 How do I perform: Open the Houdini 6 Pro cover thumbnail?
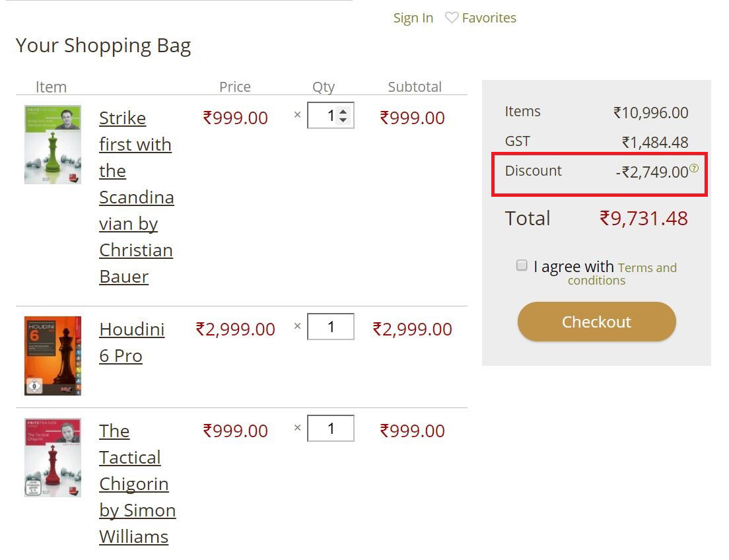(53, 356)
